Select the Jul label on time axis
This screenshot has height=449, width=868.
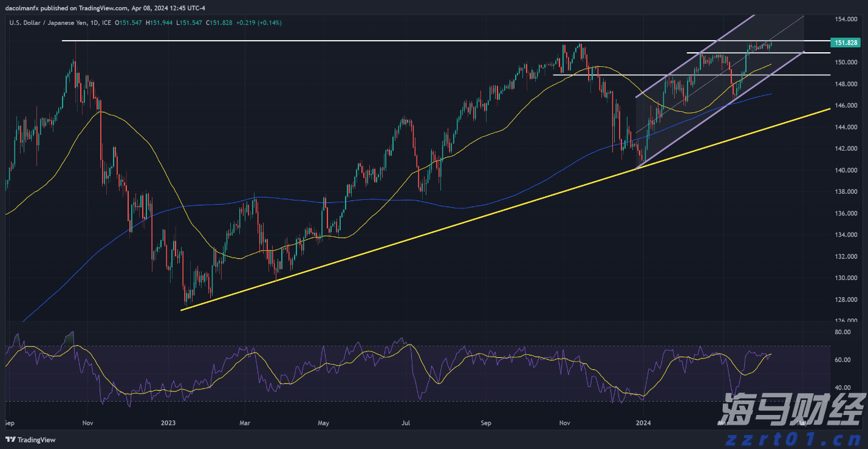(x=405, y=422)
